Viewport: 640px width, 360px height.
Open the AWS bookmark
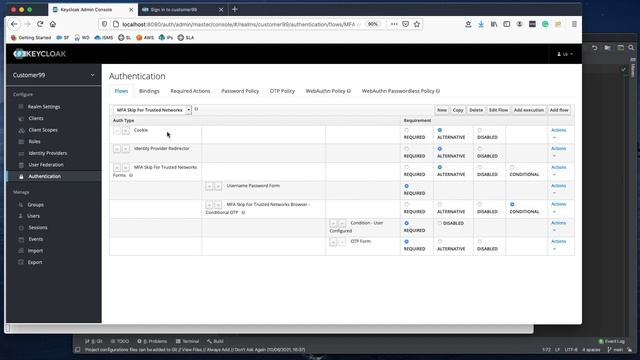(145, 38)
